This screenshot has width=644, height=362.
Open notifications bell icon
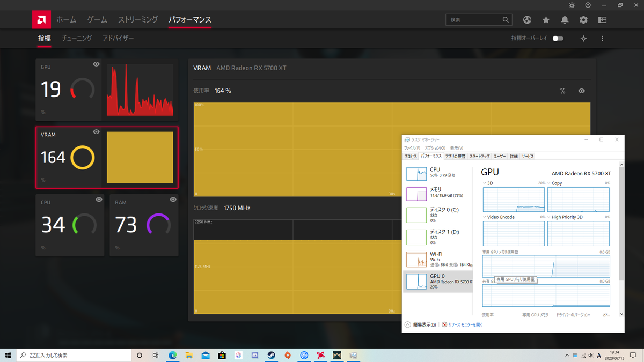[x=565, y=20]
